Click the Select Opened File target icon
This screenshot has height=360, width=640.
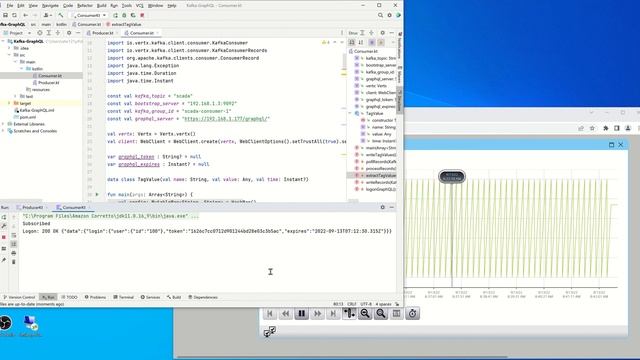click(x=40, y=33)
